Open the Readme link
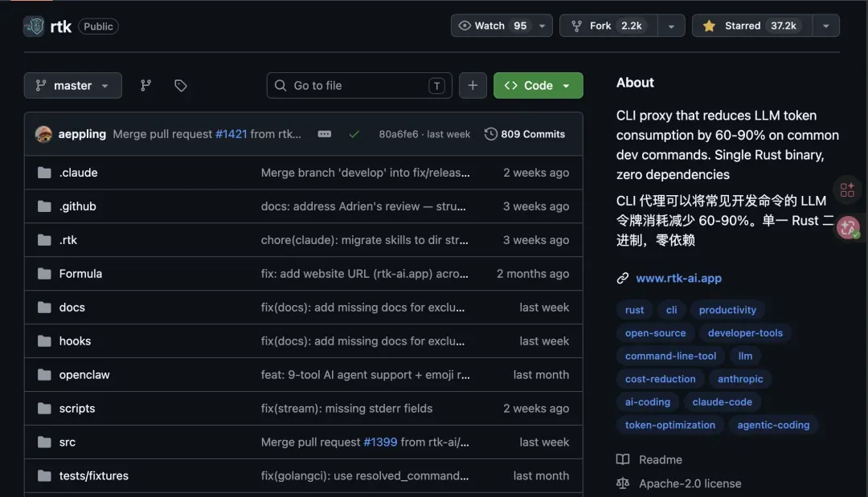 click(661, 460)
